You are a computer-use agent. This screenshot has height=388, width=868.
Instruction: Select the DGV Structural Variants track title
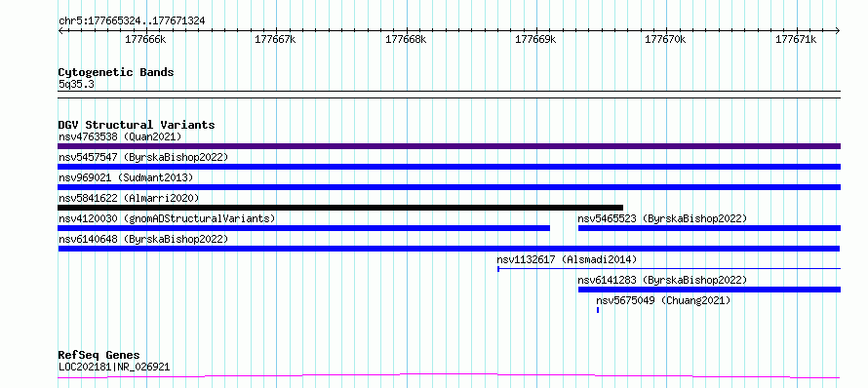(137, 125)
